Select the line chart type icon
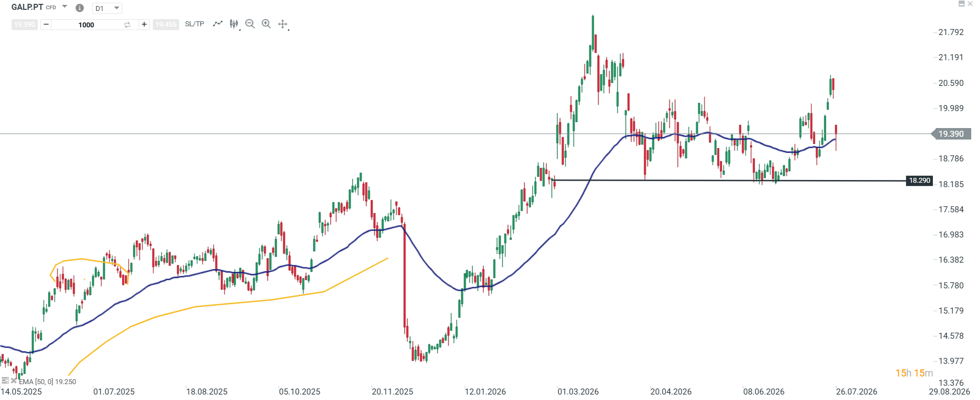Screen dimensions: 980x400 (x=218, y=24)
